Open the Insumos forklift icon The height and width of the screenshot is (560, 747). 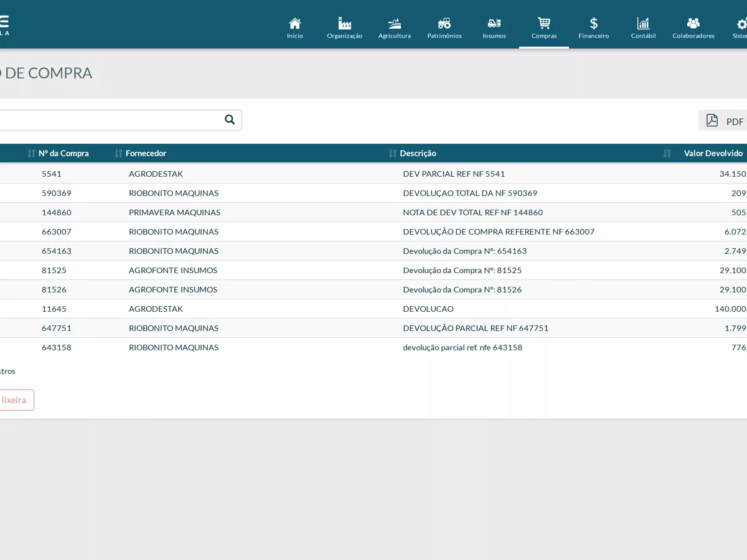click(494, 24)
